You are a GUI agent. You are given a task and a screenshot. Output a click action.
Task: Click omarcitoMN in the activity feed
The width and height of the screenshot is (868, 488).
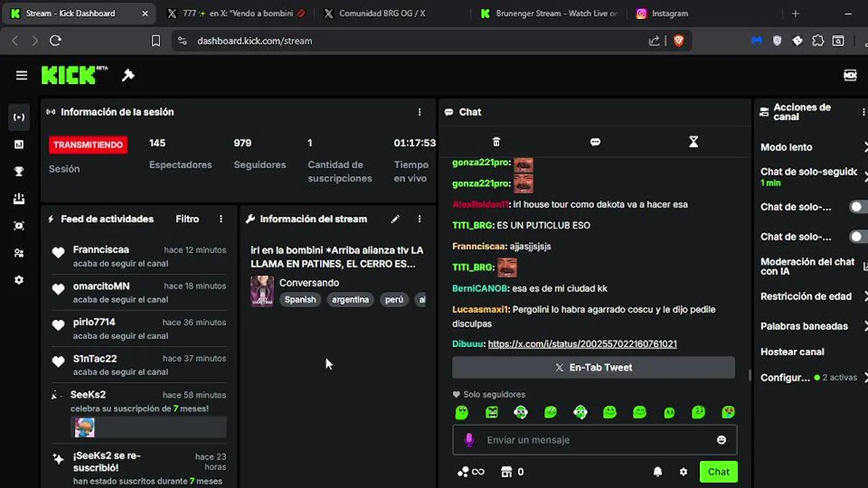[101, 286]
